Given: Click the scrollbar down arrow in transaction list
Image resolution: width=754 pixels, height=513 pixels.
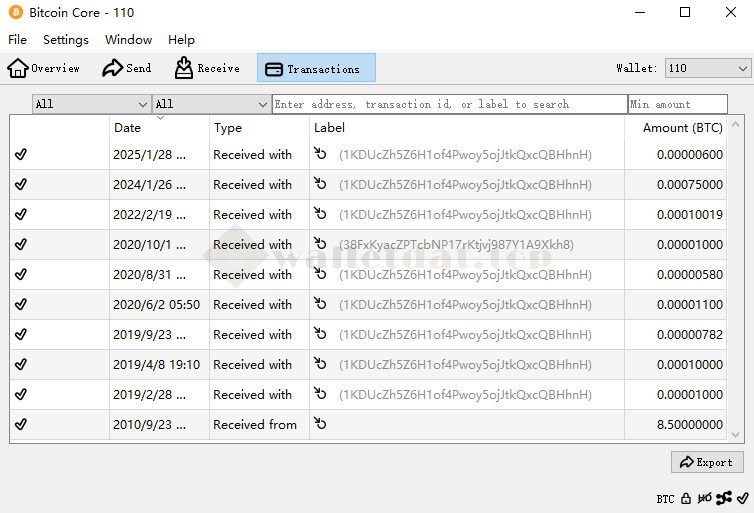Looking at the screenshot, I should click(x=736, y=434).
